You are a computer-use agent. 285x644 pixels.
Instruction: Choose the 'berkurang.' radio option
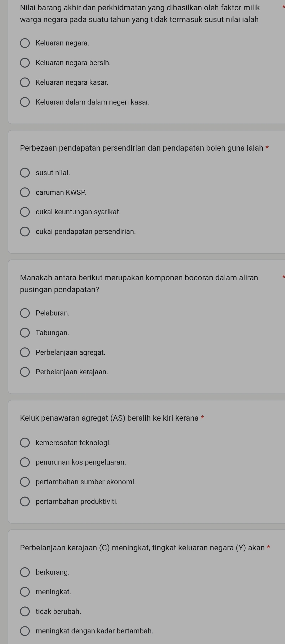point(25,572)
